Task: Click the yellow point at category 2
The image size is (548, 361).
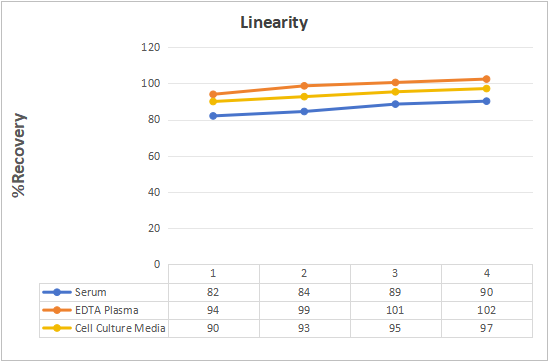Action: (x=304, y=96)
